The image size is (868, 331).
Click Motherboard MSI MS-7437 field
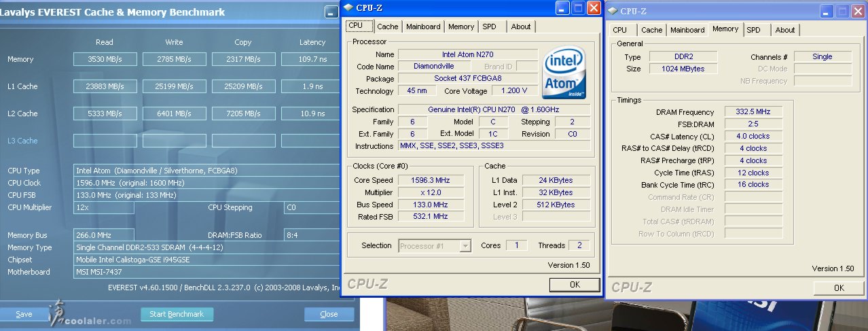coord(206,272)
